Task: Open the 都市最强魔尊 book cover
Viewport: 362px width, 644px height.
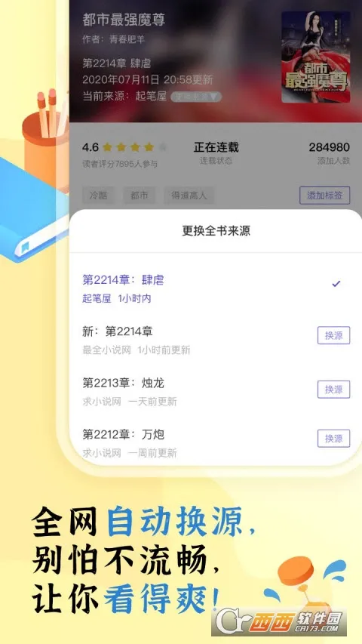Action: tap(315, 57)
